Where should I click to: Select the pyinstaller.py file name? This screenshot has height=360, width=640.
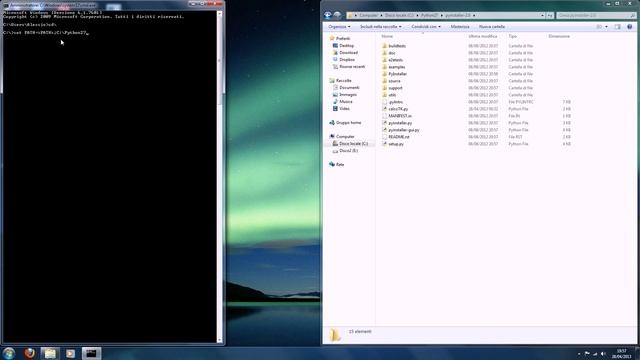[x=400, y=123]
